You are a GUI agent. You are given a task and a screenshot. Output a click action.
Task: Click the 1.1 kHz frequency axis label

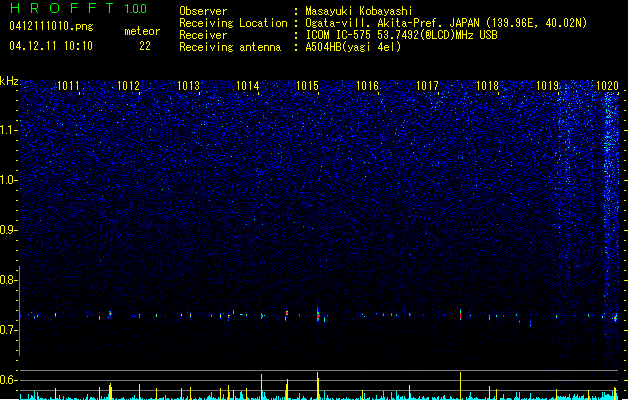(x=9, y=130)
